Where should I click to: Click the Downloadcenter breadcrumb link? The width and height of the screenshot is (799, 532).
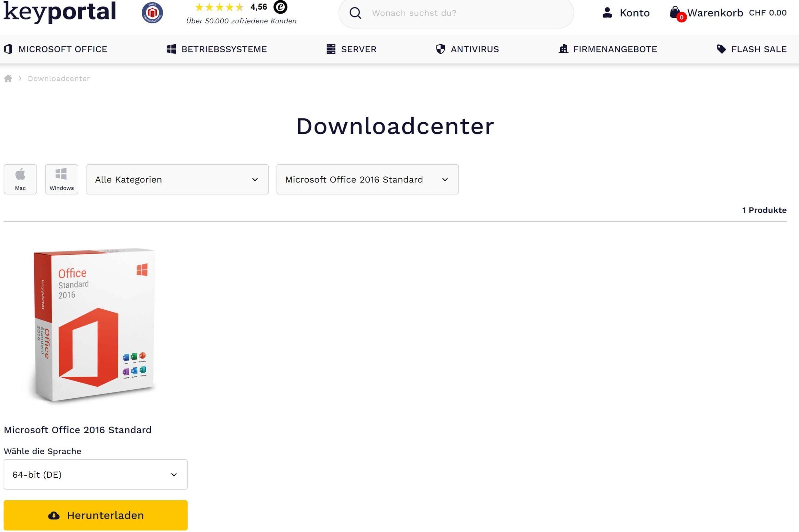click(x=59, y=79)
